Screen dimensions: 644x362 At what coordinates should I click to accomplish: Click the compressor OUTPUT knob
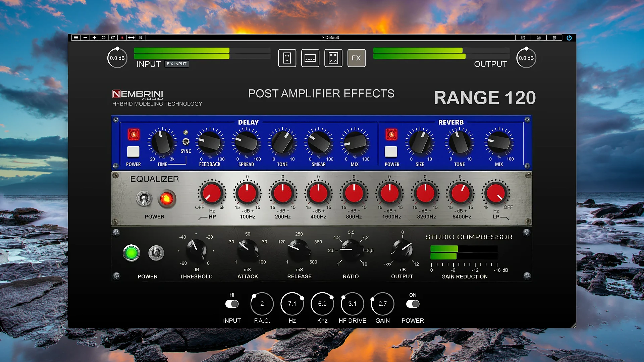(402, 250)
